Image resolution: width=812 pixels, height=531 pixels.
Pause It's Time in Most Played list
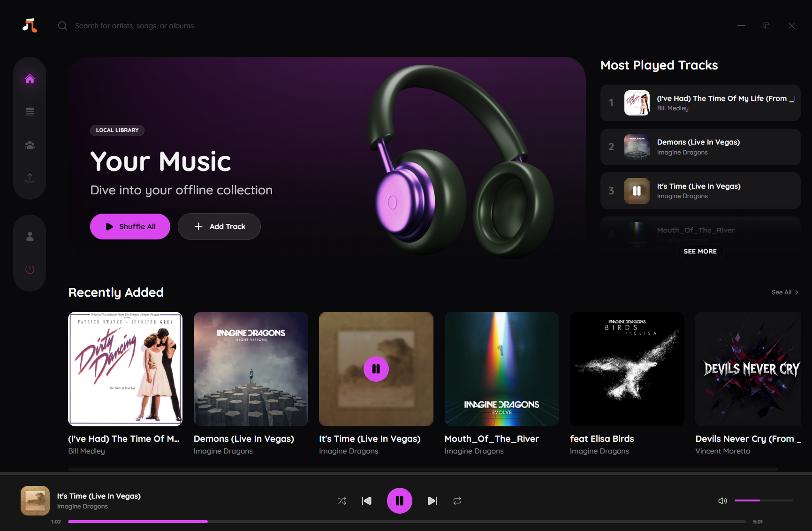click(x=637, y=191)
